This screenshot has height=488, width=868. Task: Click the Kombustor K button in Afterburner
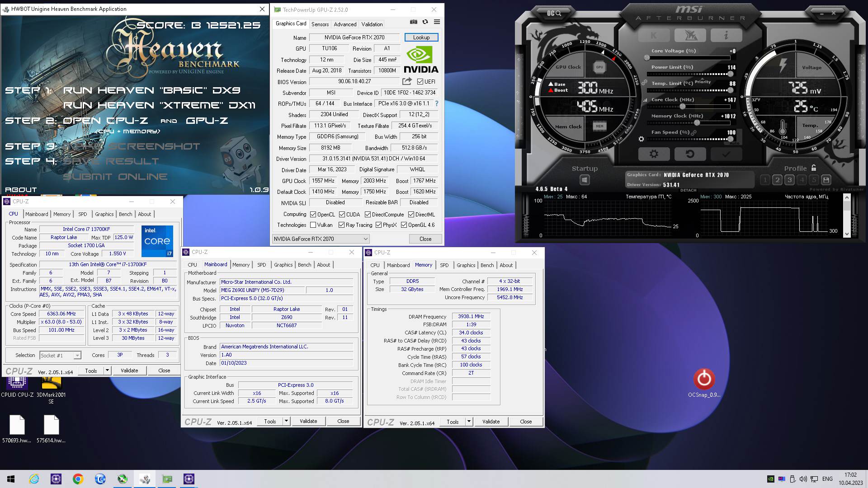(654, 35)
